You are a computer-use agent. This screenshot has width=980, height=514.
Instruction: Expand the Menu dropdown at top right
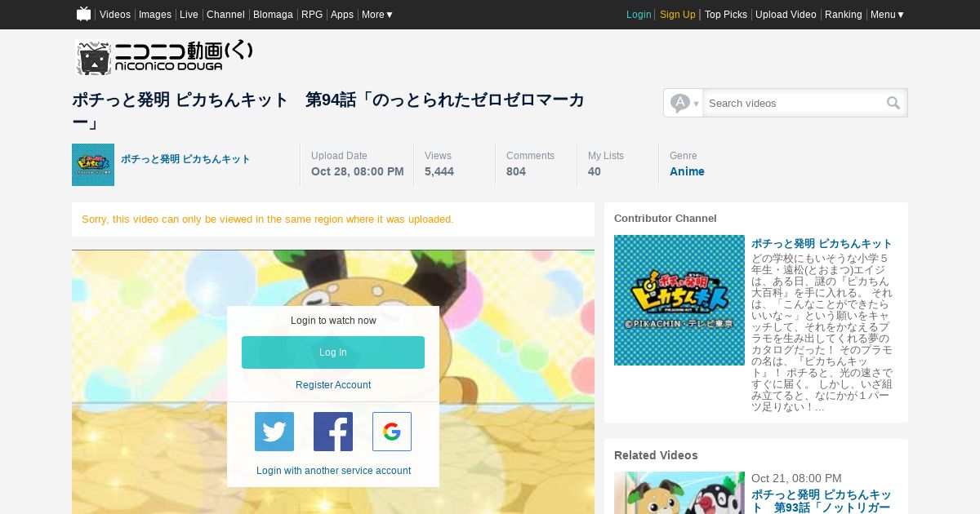(887, 15)
